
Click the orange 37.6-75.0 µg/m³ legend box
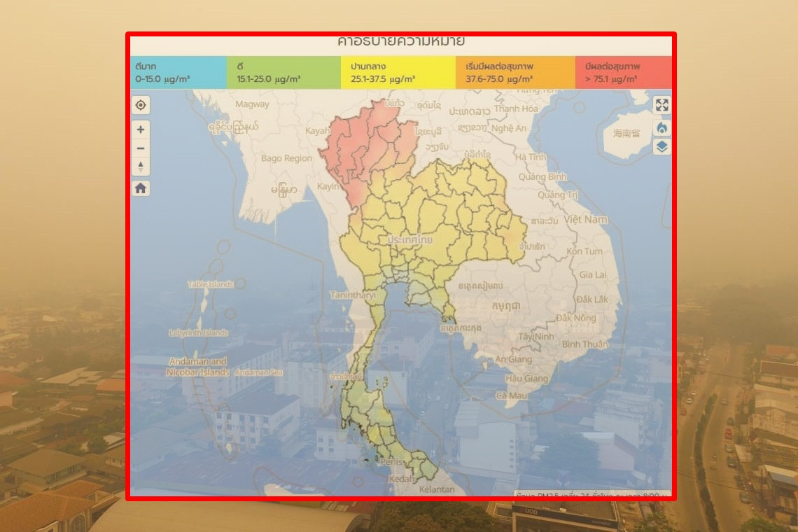[x=514, y=73]
